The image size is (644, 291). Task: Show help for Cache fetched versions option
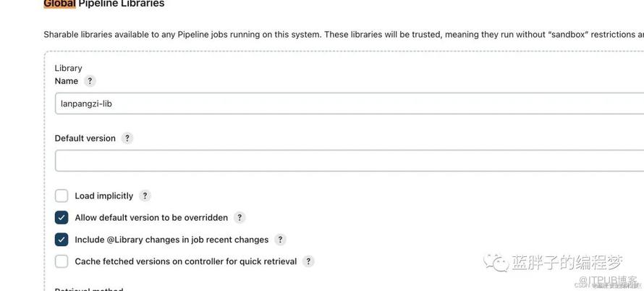coord(308,261)
